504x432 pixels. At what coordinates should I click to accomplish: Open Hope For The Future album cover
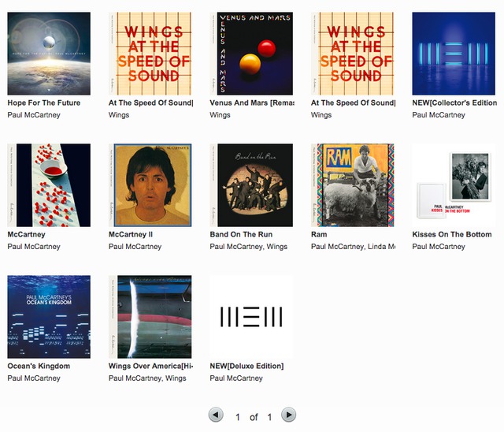coord(49,54)
